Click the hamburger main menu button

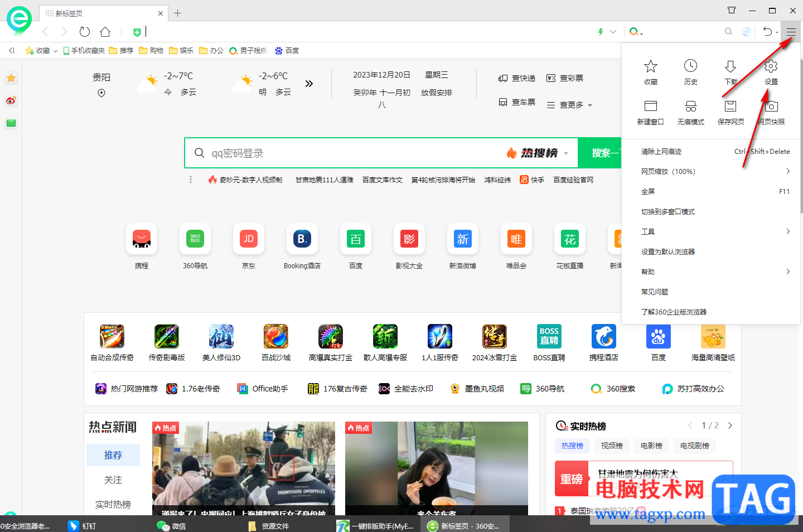[791, 32]
